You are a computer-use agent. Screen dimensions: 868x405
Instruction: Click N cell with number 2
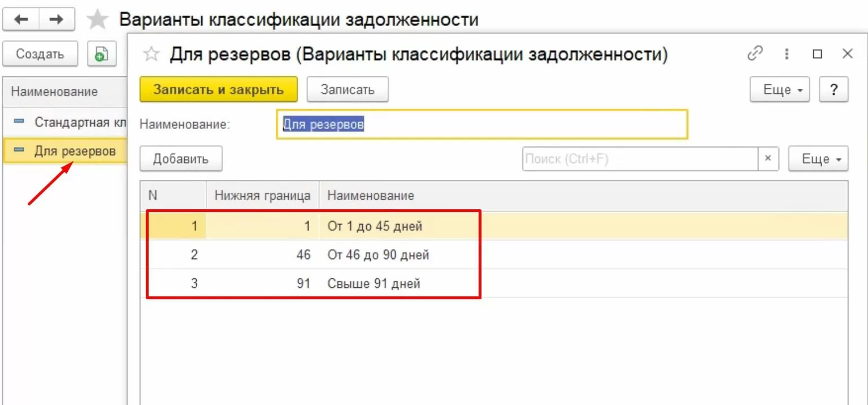click(x=173, y=255)
